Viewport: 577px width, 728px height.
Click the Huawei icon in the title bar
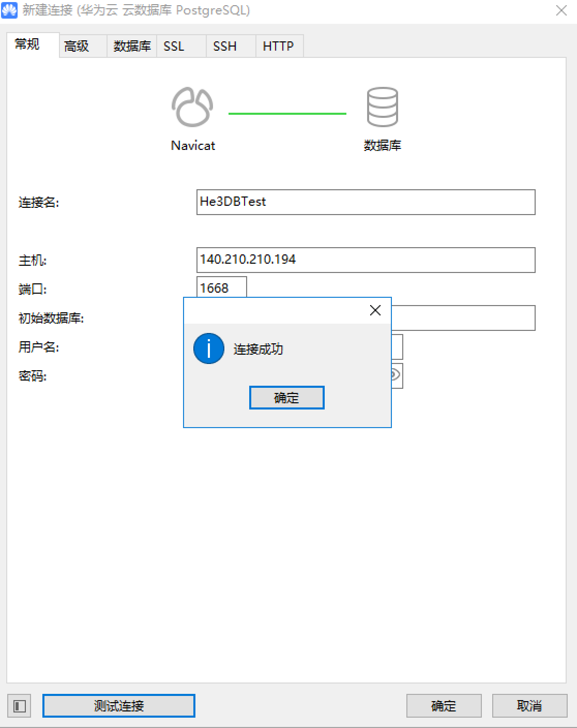click(x=8, y=10)
